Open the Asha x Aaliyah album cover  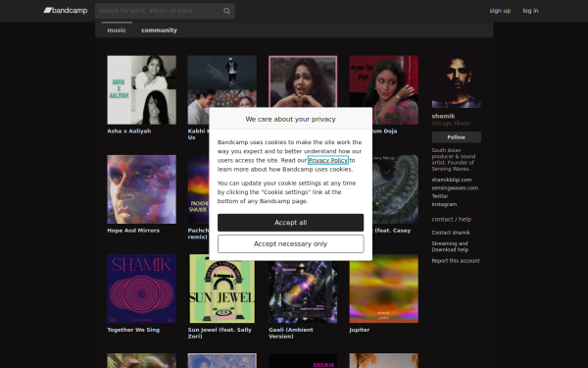141,89
